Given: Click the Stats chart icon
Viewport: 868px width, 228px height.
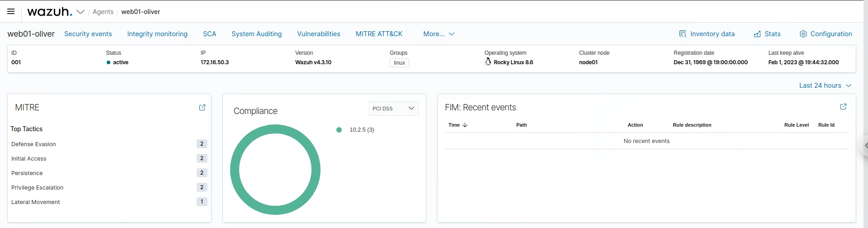Looking at the screenshot, I should [757, 34].
